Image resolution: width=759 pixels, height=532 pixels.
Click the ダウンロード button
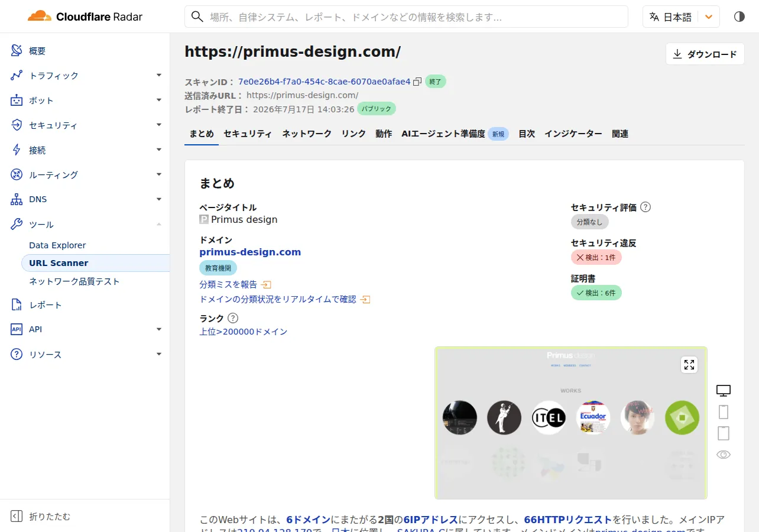pyautogui.click(x=705, y=54)
